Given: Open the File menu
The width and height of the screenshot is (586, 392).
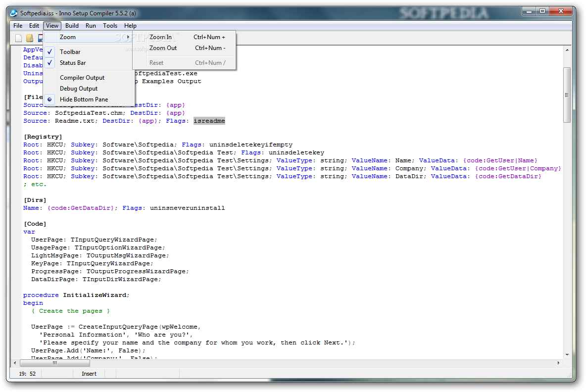Looking at the screenshot, I should coord(17,25).
